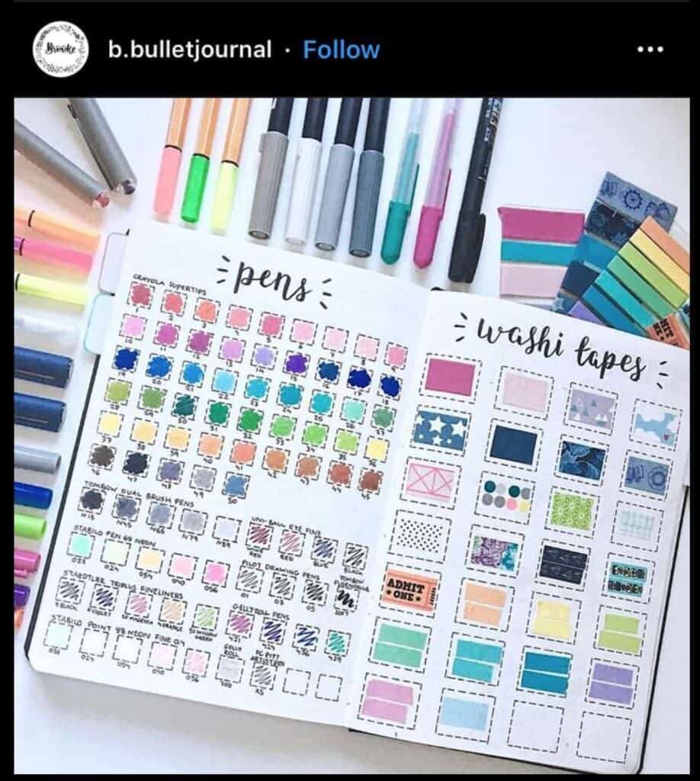Viewport: 700px width, 781px height.
Task: Click the teal gel pen above the journal
Action: 403,182
